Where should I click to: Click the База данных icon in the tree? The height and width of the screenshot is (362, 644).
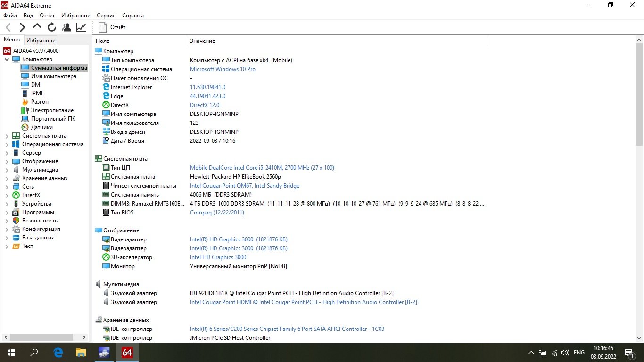pos(16,238)
